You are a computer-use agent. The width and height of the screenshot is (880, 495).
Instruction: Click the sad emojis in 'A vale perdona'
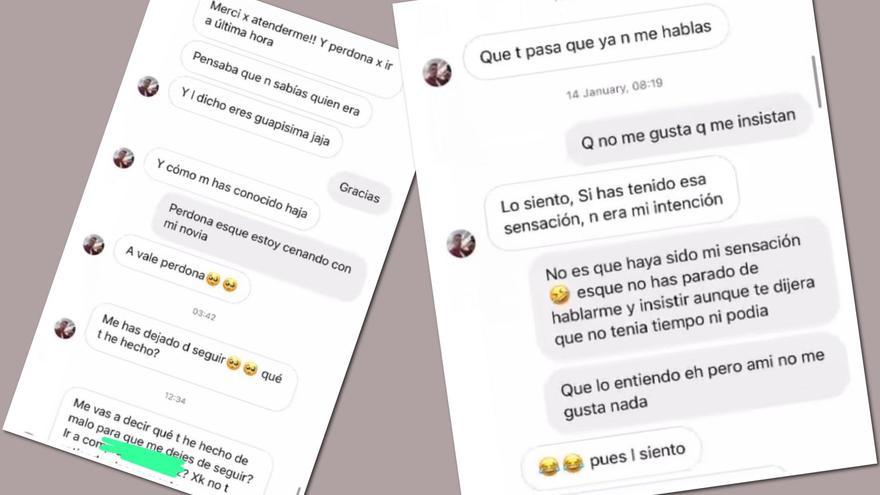(x=222, y=282)
